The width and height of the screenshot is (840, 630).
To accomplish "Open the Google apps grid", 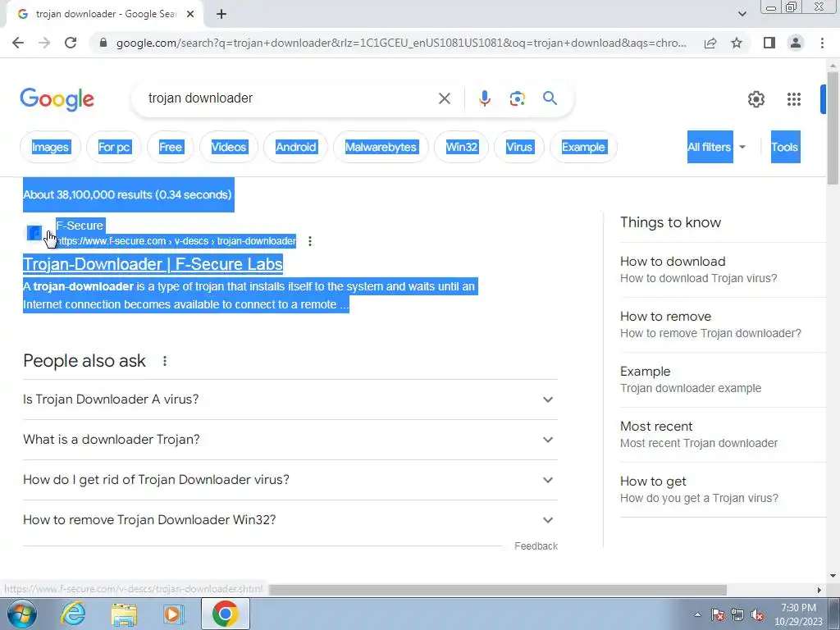I will click(x=794, y=99).
